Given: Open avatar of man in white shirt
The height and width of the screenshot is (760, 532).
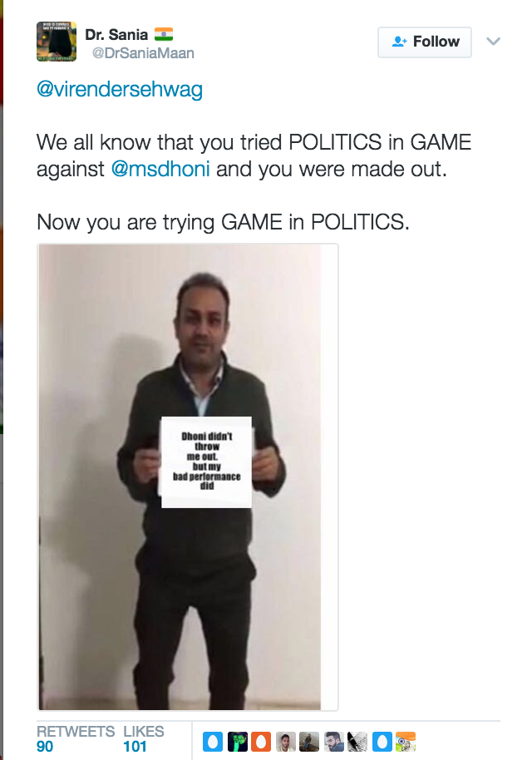Looking at the screenshot, I should tap(285, 742).
